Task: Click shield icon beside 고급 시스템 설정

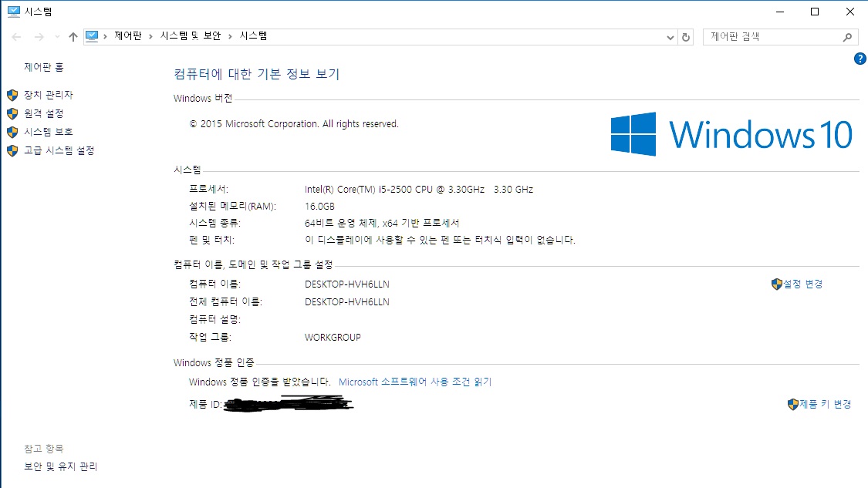Action: [12, 151]
